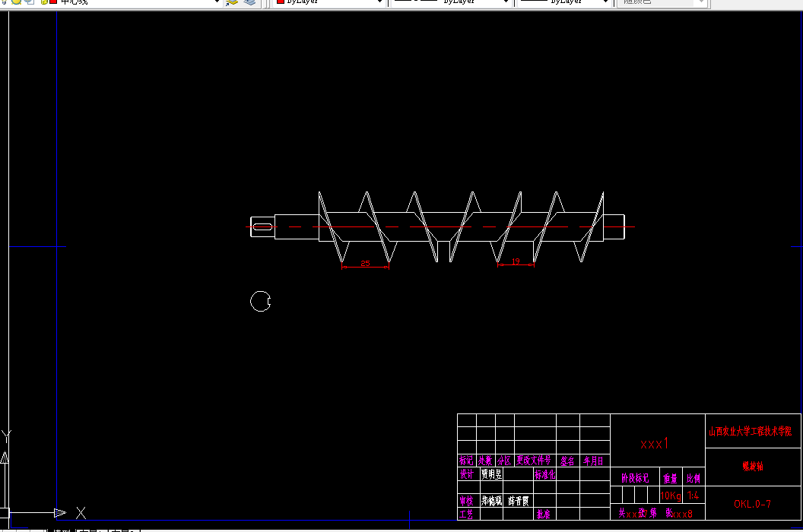
Task: Select the keyway circle section view
Action: 260,301
